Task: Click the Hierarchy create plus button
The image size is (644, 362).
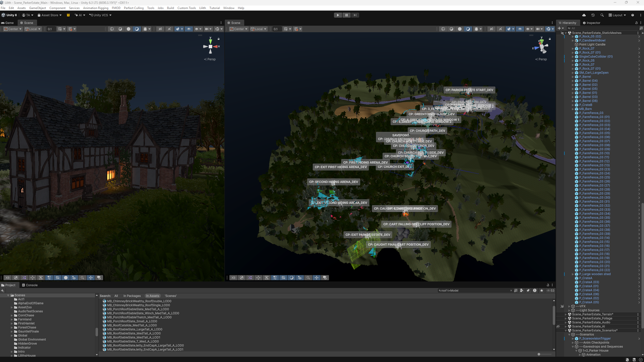Action: coord(560,28)
